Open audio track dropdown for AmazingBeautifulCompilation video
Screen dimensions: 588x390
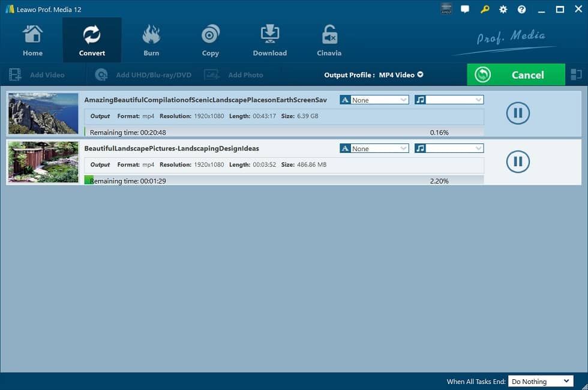point(455,100)
